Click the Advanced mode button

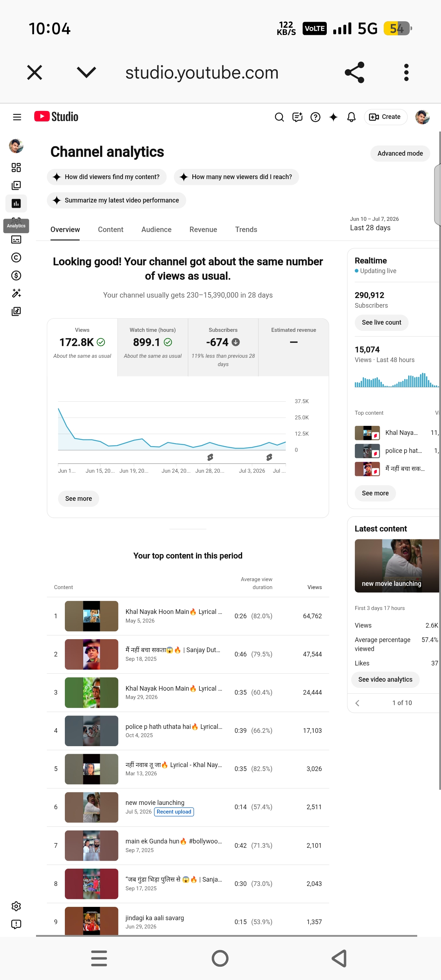400,153
